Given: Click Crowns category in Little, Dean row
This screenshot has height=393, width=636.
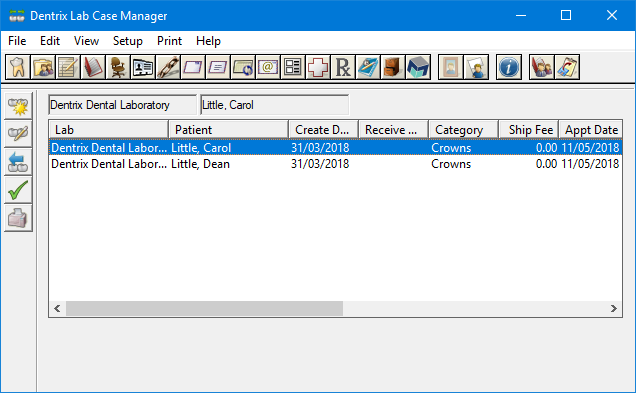Looking at the screenshot, I should click(x=451, y=164).
